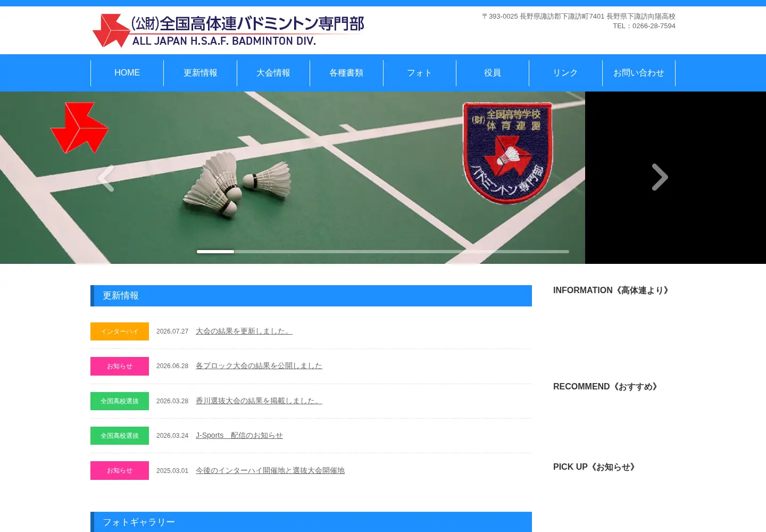Advance carousel with right chevron arrow
Viewport: 766px width, 532px height.
[660, 177]
